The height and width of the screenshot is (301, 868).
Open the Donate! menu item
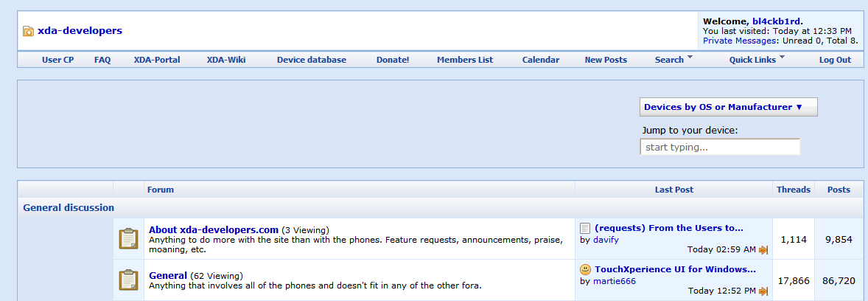point(393,60)
